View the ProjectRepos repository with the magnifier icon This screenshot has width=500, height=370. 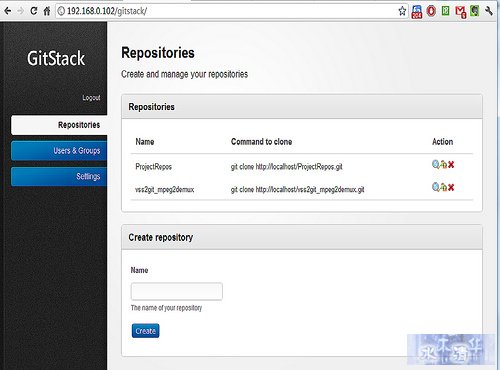[436, 164]
